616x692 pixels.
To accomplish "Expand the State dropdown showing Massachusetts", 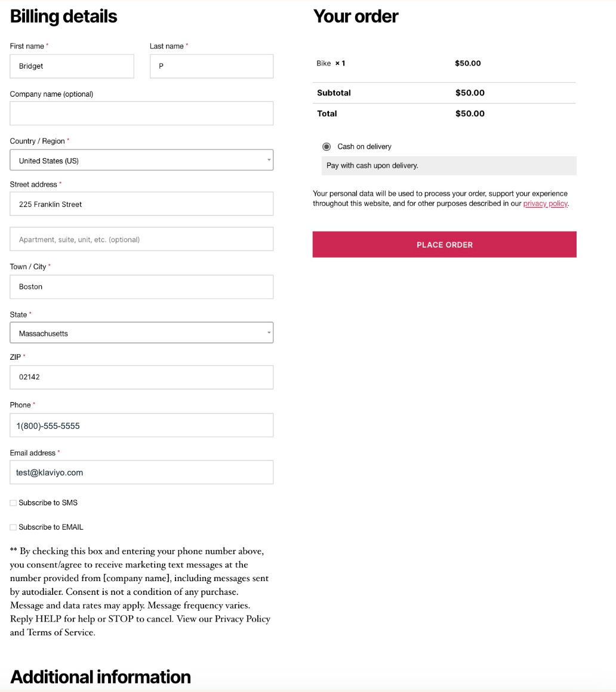I will [141, 333].
